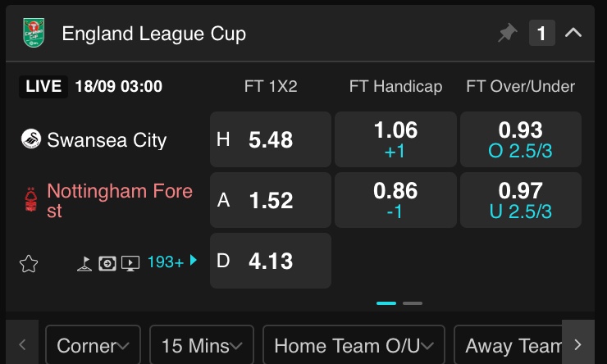Pin the England League Cup section

pos(508,33)
